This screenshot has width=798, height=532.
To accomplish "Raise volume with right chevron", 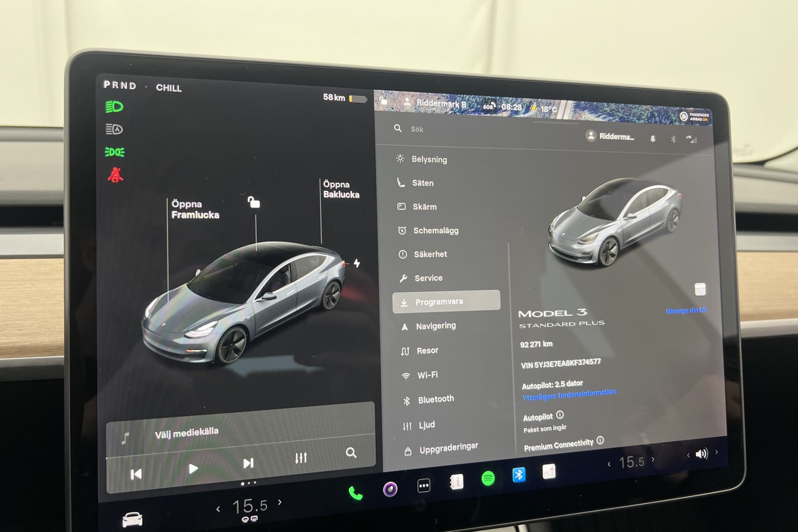I will point(717,452).
